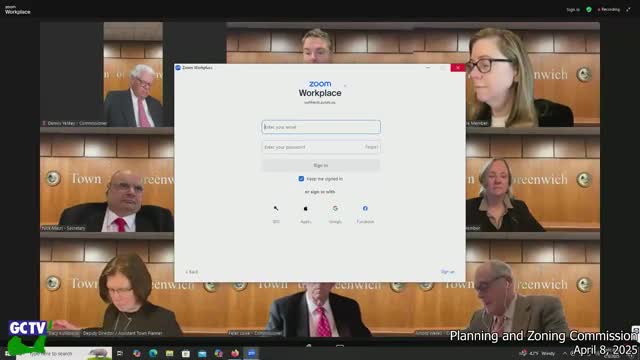The height and width of the screenshot is (360, 640).
Task: Click Sign in at meeting window top bar
Action: click(573, 9)
